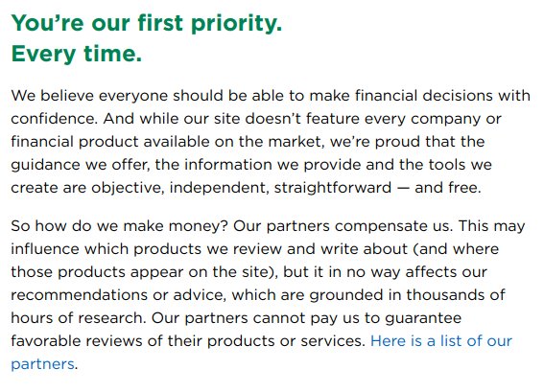This screenshot has width=544, height=392.
Task: Click the phrase "thousands of" in the second paragraph
Action: point(456,295)
